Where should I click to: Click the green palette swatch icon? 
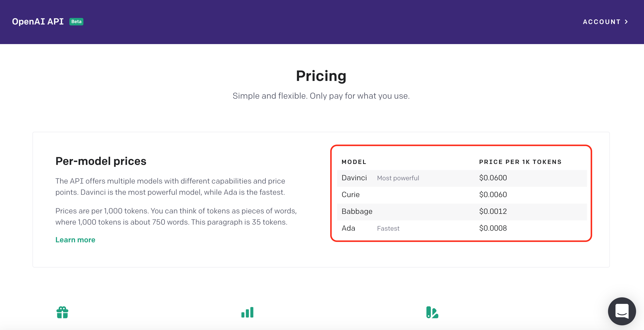[x=432, y=312]
